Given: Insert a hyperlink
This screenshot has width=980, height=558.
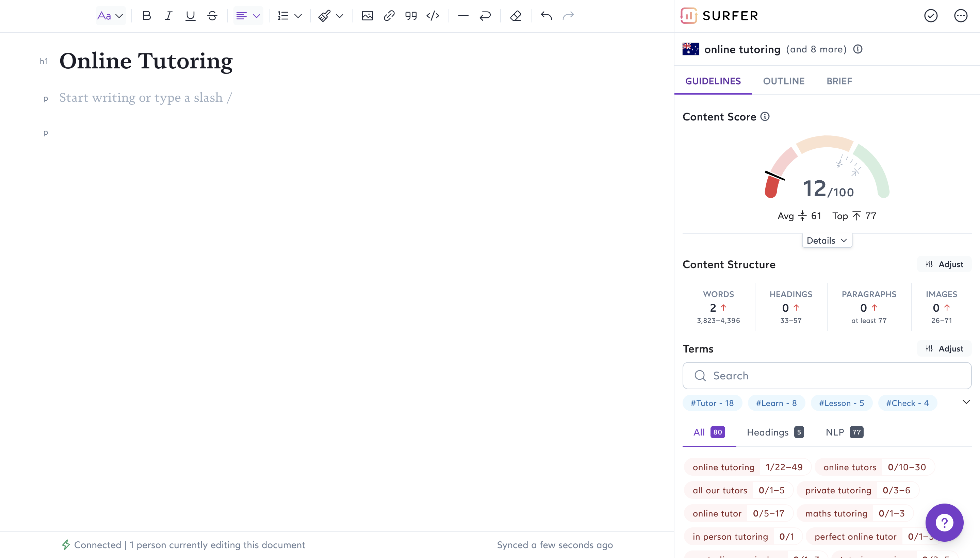Looking at the screenshot, I should [389, 16].
